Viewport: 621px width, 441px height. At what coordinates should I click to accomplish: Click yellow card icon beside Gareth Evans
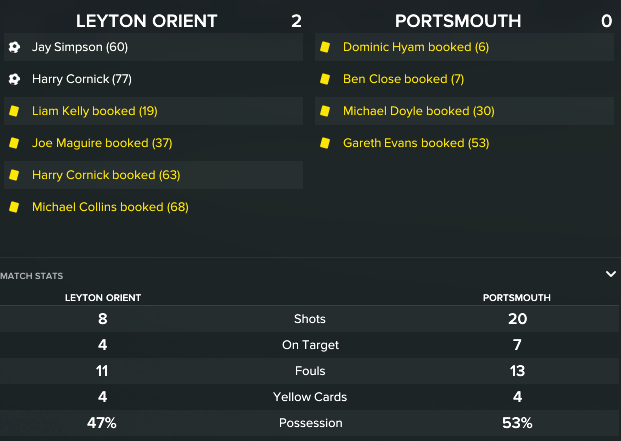(325, 143)
